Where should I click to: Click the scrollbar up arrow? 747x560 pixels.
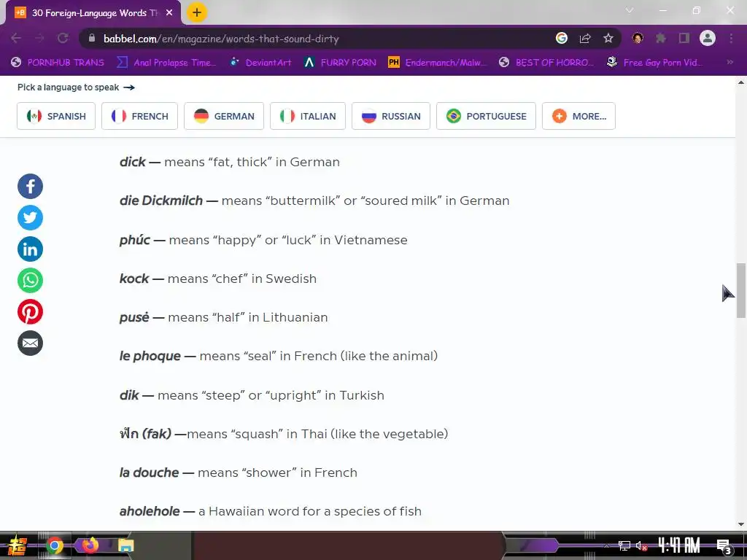point(741,82)
